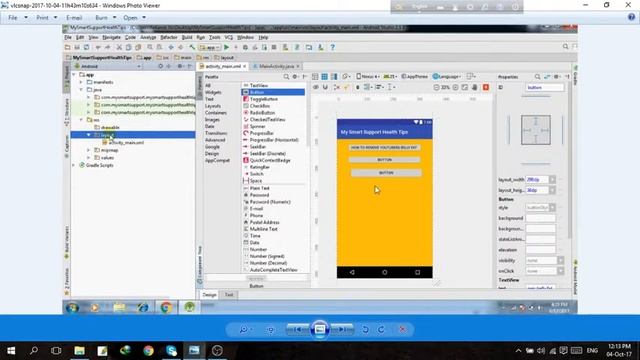The height and width of the screenshot is (360, 640).
Task: Open the app run configuration dropdown
Action: 210,47
